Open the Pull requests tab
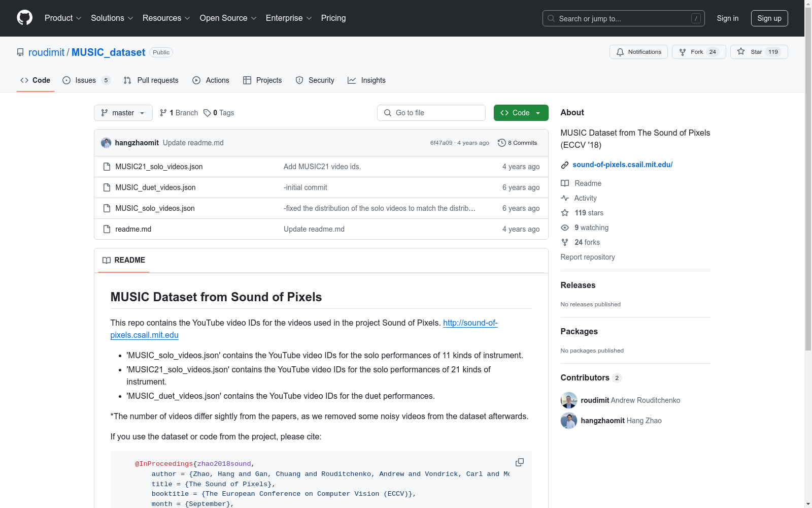The width and height of the screenshot is (812, 508). [151, 80]
